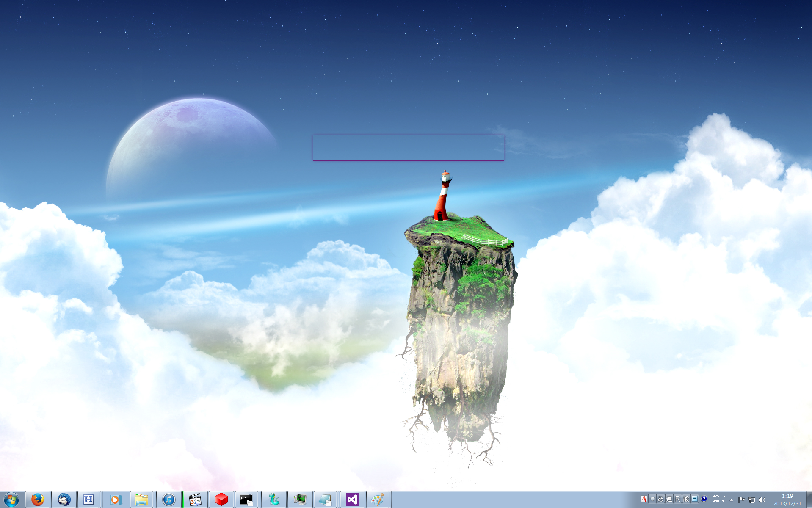This screenshot has height=508, width=812.
Task: Click the 連 conversion mode button
Action: pyautogui.click(x=669, y=499)
